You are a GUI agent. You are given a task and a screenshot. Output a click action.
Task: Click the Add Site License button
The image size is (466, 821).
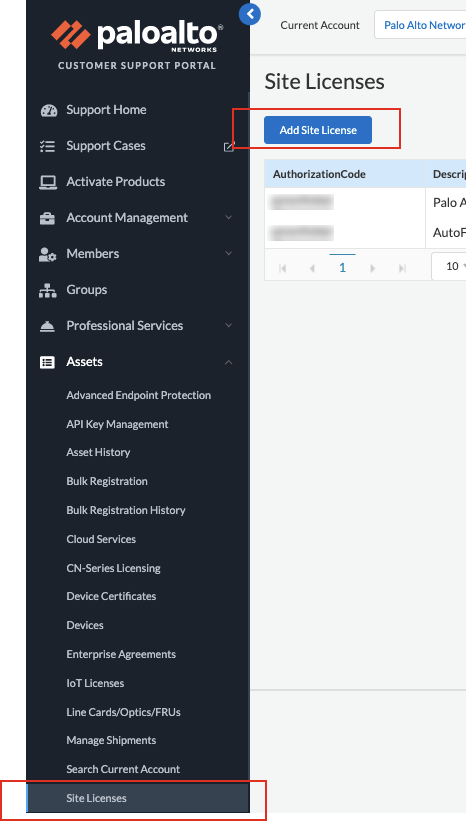tap(318, 130)
